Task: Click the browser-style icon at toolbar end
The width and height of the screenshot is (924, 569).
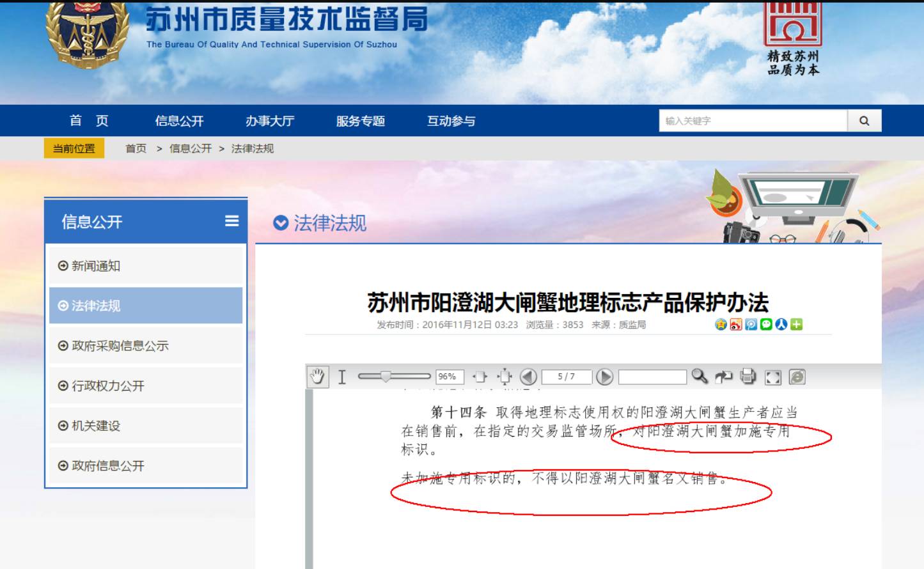Action: [797, 377]
